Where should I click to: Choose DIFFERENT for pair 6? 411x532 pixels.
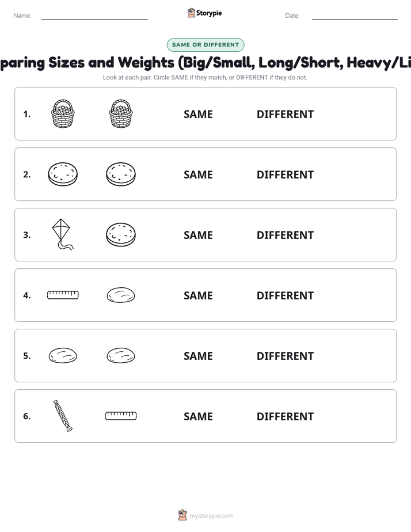coord(285,416)
